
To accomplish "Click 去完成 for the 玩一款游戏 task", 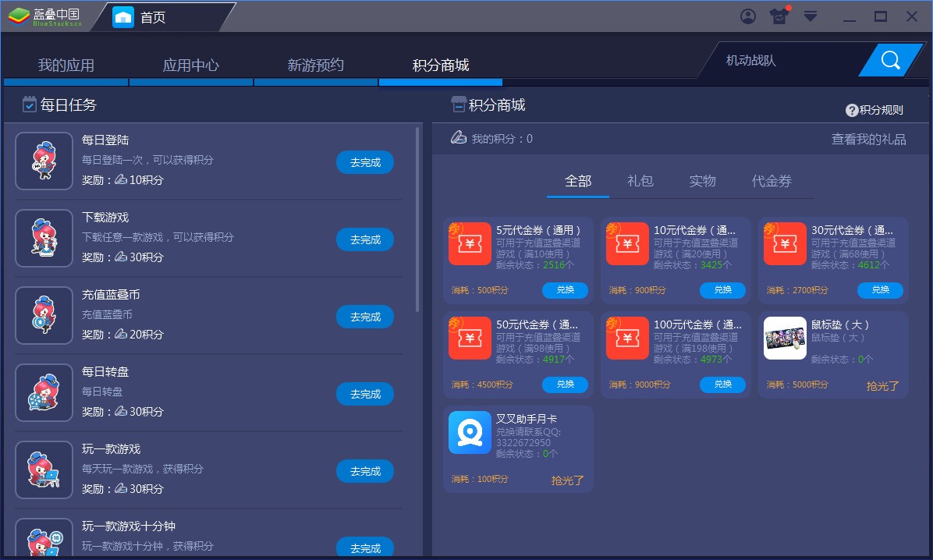I will 365,471.
